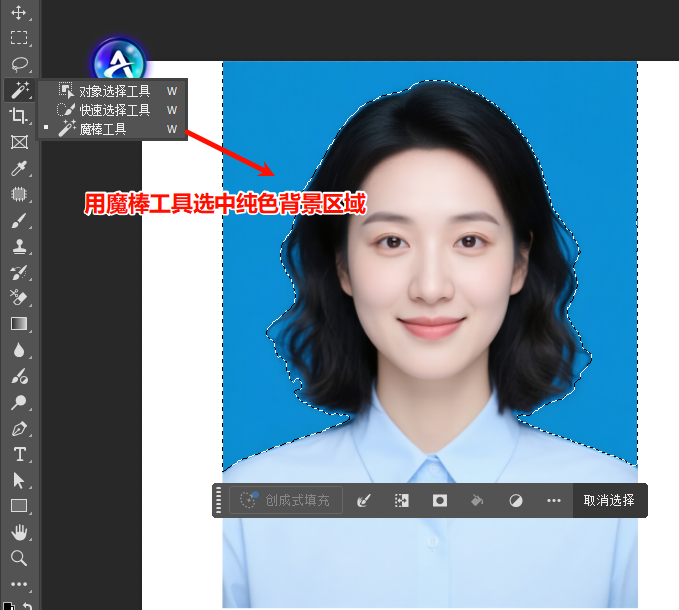Select the Lasso tool
The image size is (679, 610).
(18, 64)
